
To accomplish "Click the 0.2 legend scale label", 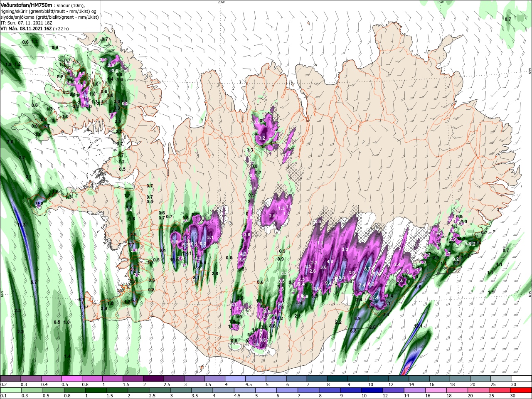I will (3, 384).
